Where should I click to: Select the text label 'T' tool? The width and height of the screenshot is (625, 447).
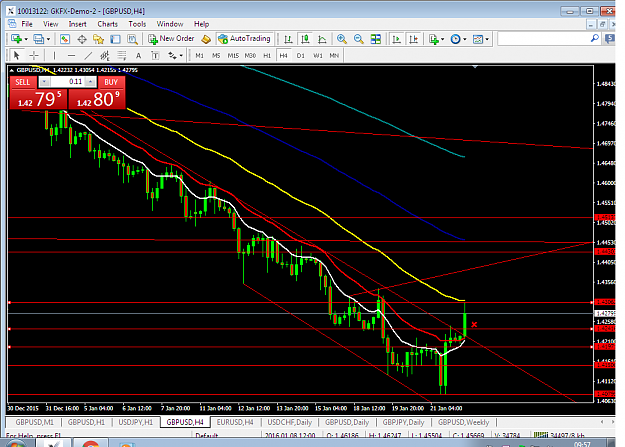[155, 56]
